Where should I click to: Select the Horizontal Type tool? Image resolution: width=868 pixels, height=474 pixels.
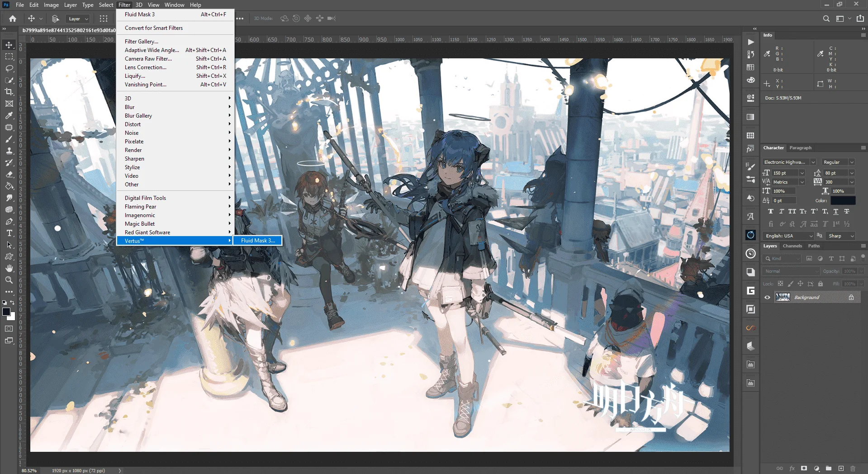[x=9, y=233]
